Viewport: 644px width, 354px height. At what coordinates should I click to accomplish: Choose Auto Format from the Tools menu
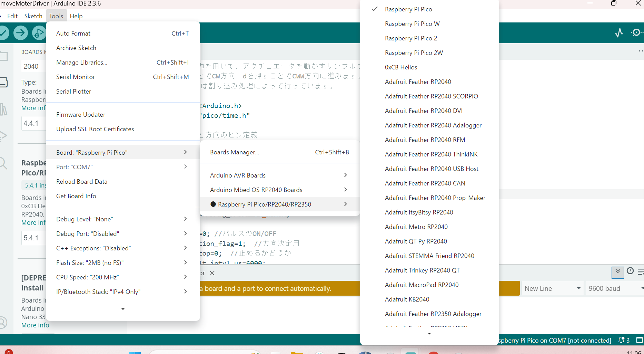(x=73, y=34)
